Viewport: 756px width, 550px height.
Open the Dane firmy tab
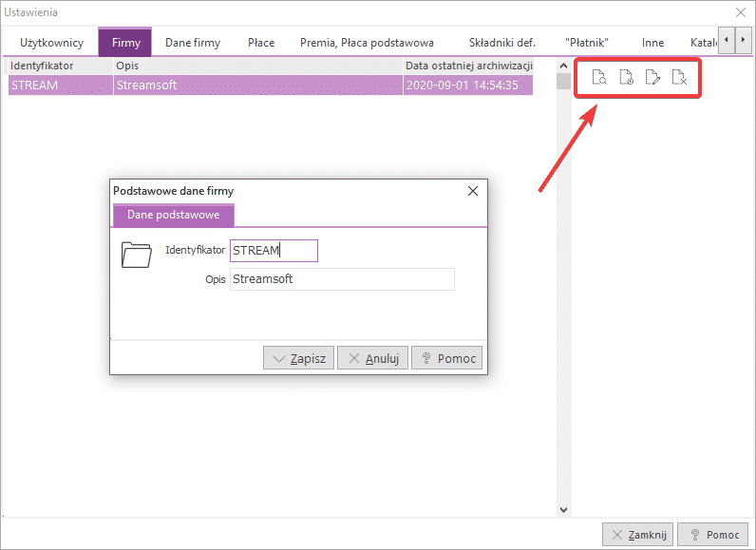[193, 43]
